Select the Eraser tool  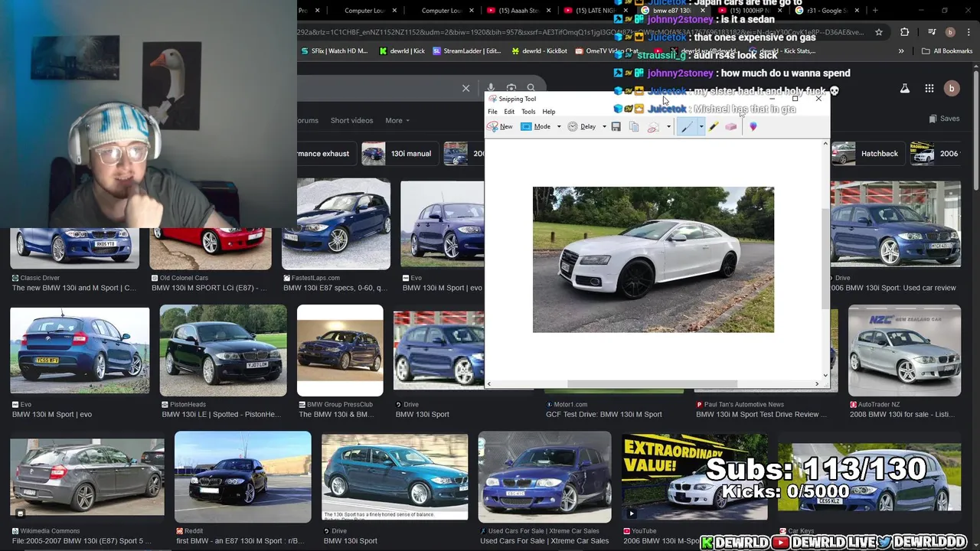tap(731, 126)
